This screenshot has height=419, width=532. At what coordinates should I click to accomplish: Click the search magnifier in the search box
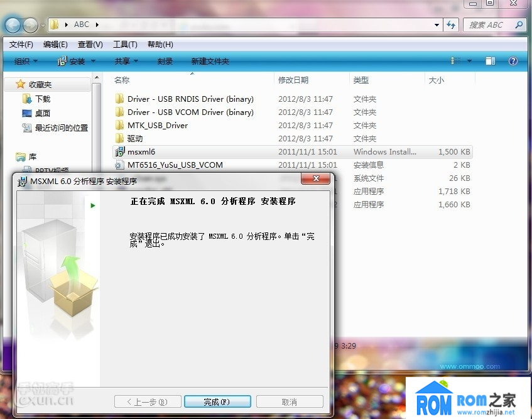coord(520,24)
